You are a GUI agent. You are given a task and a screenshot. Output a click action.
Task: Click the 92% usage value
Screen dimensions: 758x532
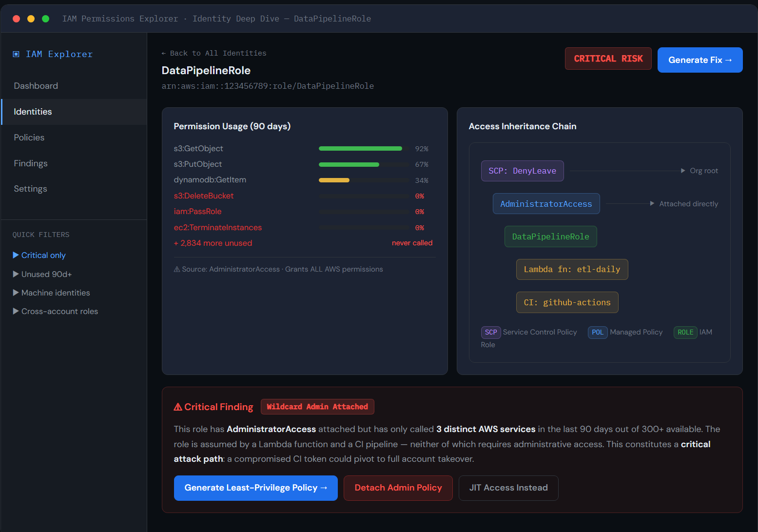(422, 149)
